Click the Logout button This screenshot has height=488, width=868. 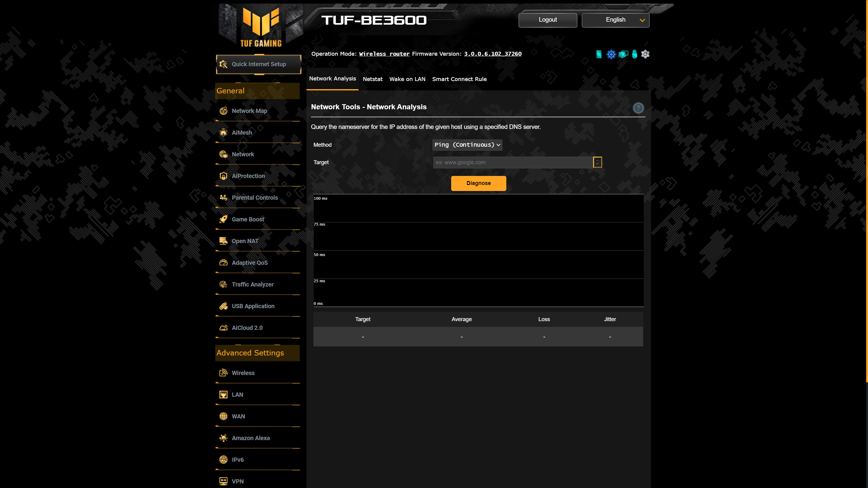548,20
